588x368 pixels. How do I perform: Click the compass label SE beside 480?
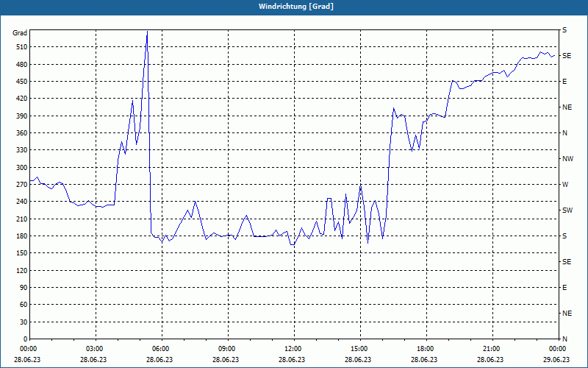(x=567, y=56)
